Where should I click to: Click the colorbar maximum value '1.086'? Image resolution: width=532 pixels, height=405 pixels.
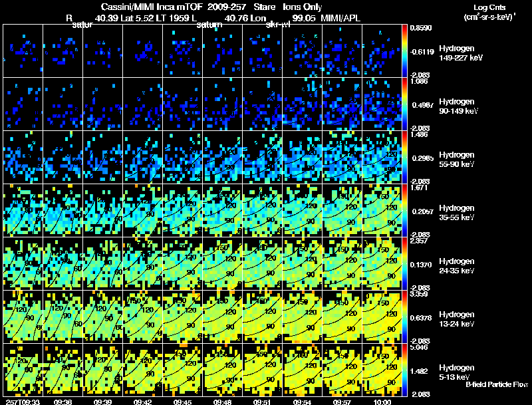pos(419,81)
